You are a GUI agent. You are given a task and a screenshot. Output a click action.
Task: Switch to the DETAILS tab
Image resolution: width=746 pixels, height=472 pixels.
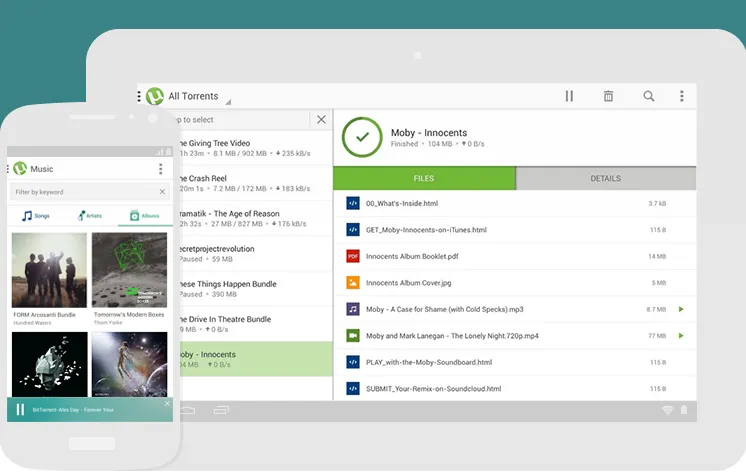(x=606, y=178)
